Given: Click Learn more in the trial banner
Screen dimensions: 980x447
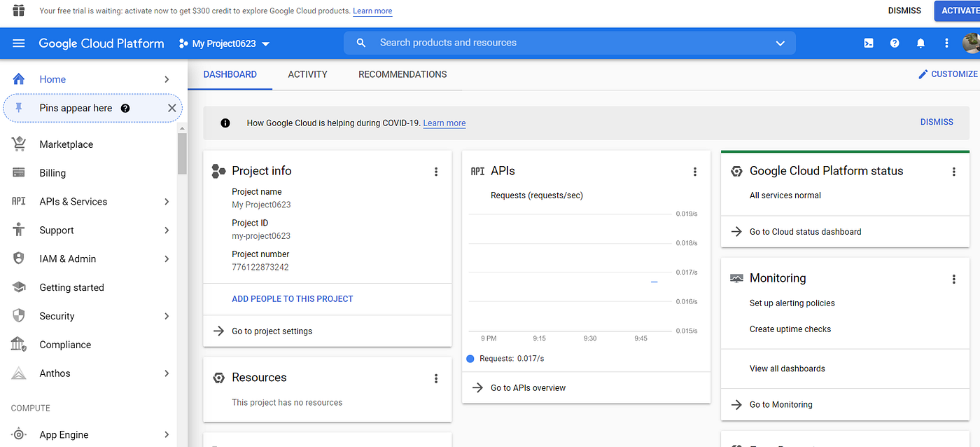Looking at the screenshot, I should (x=372, y=11).
